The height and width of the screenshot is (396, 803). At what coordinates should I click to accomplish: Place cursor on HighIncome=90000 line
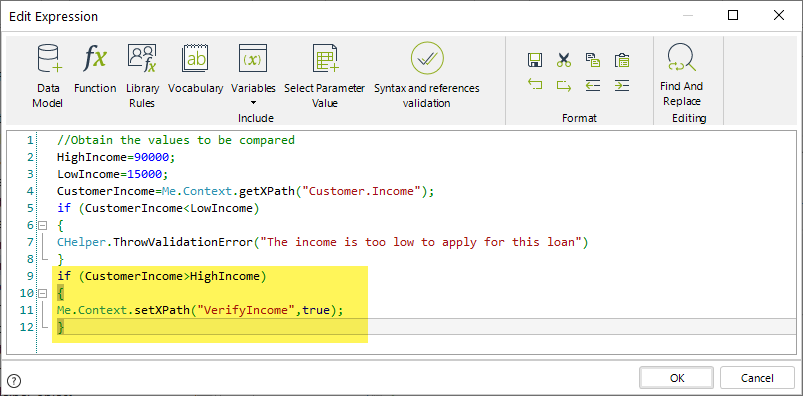tap(117, 157)
